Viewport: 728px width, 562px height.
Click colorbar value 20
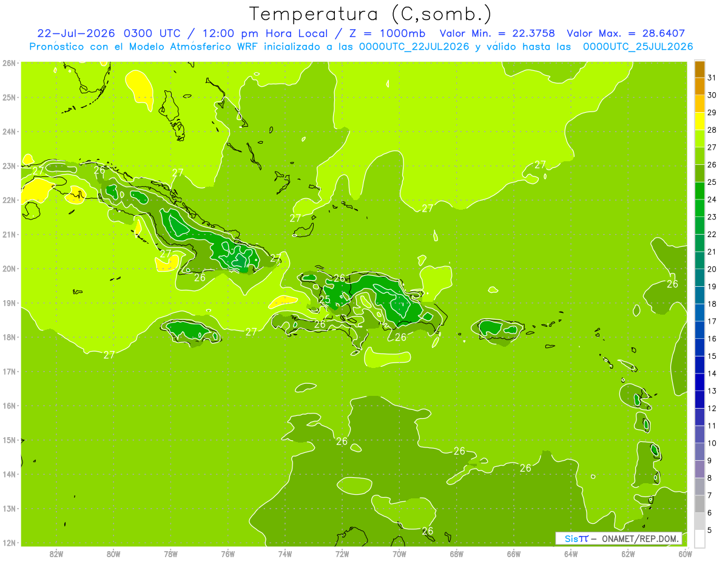tap(712, 269)
